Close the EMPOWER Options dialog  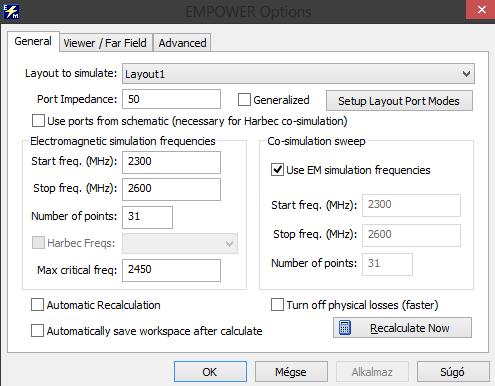point(481,10)
